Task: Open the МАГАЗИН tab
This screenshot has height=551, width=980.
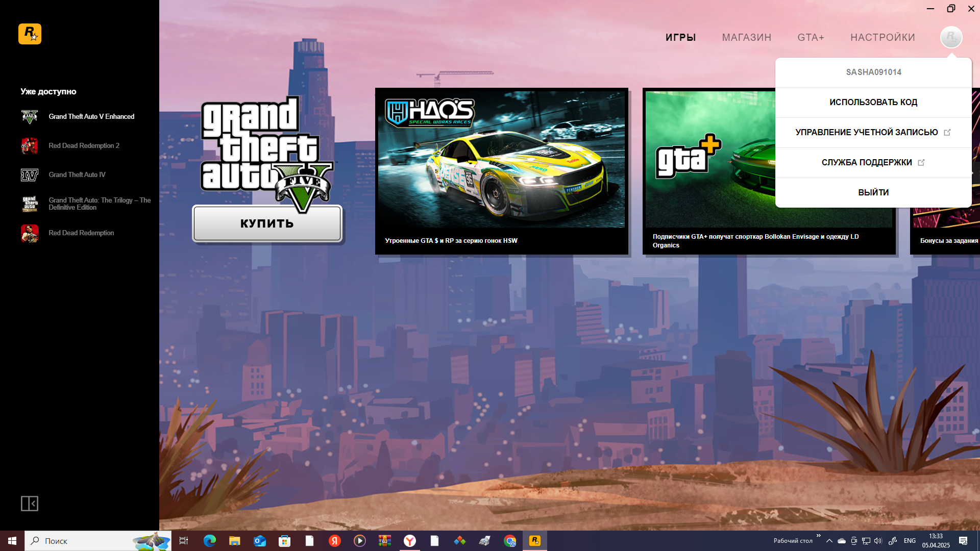Action: pos(746,37)
